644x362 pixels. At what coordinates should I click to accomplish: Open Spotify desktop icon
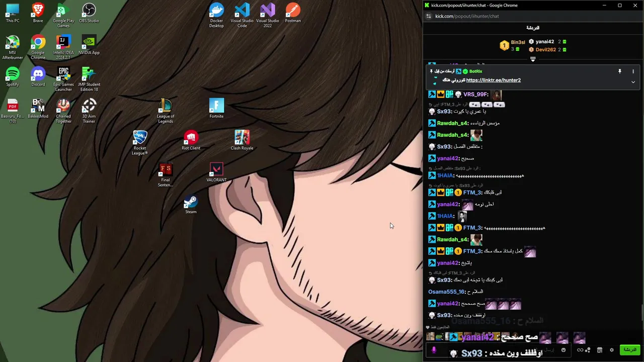pos(13,77)
